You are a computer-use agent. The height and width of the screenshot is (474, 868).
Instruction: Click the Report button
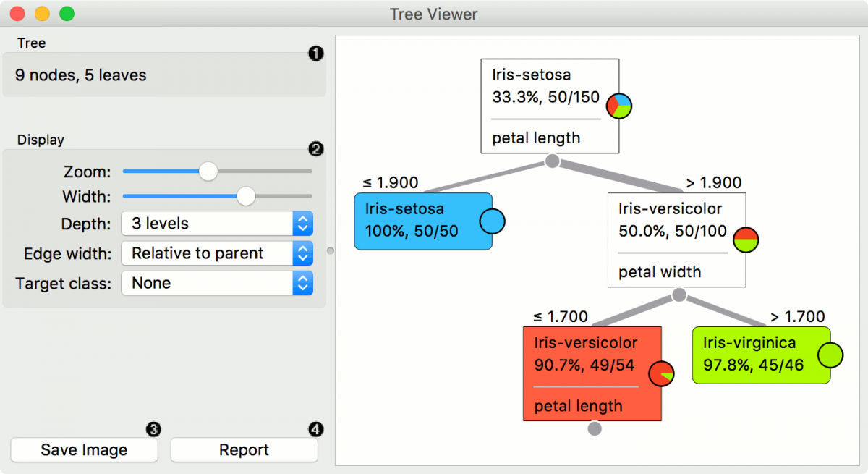click(244, 449)
